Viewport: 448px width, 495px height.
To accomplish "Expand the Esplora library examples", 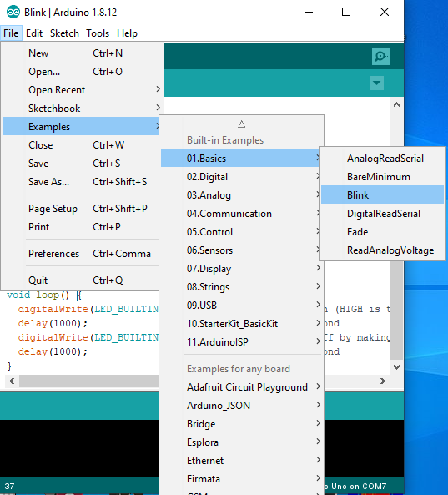I will (x=241, y=442).
